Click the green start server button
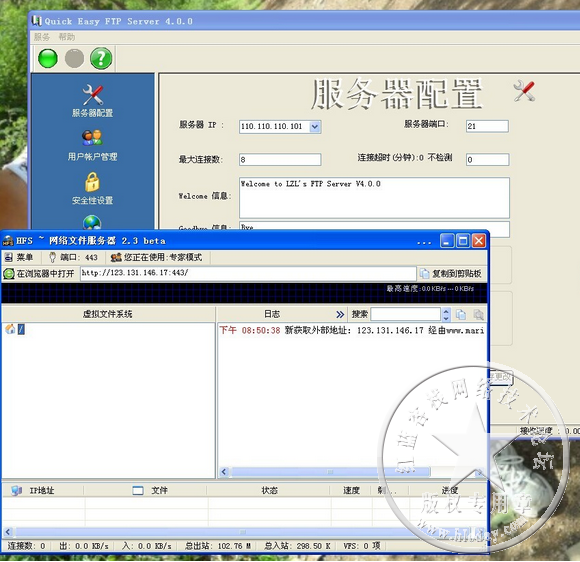Viewport: 580px width, 562px height. pyautogui.click(x=48, y=58)
